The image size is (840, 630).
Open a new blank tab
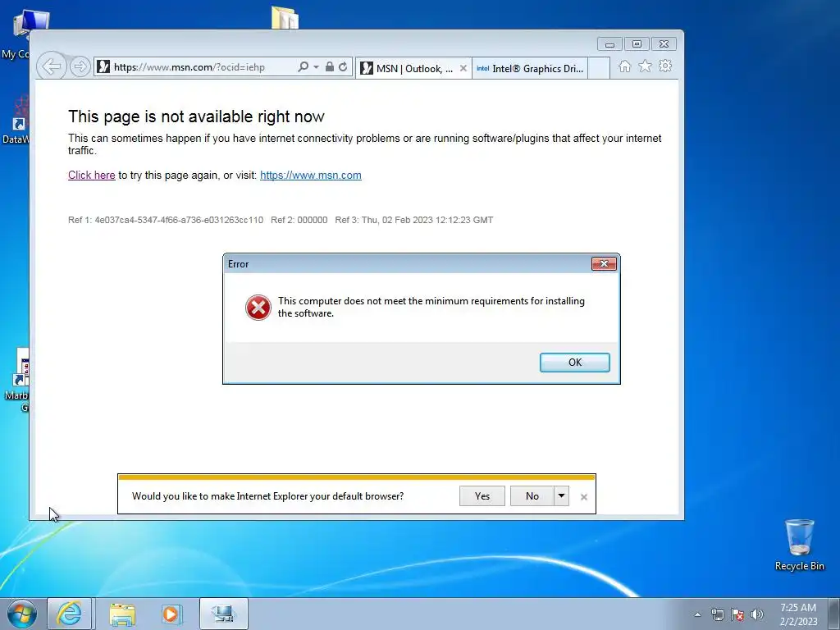599,69
